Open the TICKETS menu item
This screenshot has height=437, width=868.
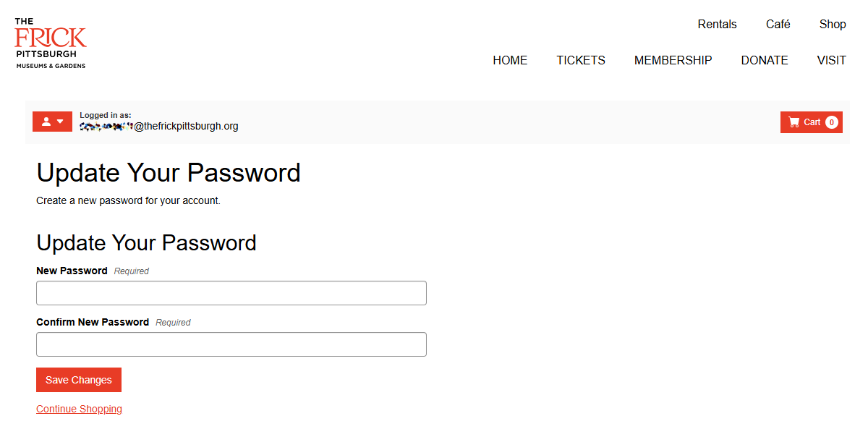pyautogui.click(x=581, y=60)
